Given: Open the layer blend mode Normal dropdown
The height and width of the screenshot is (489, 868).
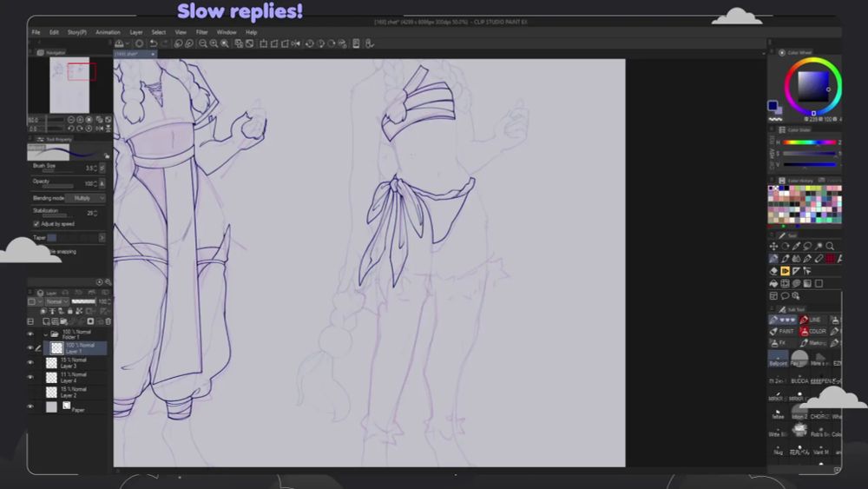Looking at the screenshot, I should coord(56,301).
